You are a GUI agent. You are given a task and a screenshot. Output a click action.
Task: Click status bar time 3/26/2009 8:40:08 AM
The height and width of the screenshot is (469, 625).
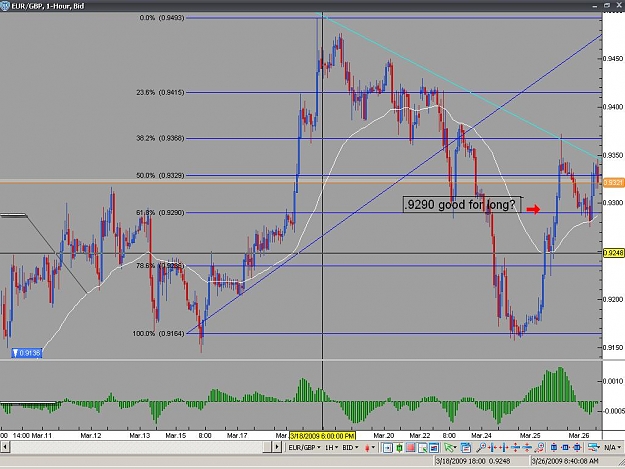pyautogui.click(x=564, y=461)
